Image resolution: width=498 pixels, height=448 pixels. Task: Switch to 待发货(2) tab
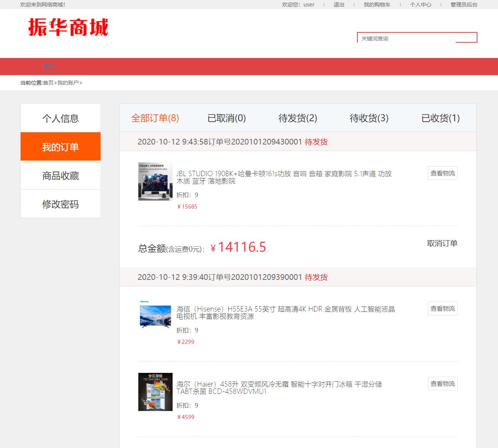pos(298,119)
